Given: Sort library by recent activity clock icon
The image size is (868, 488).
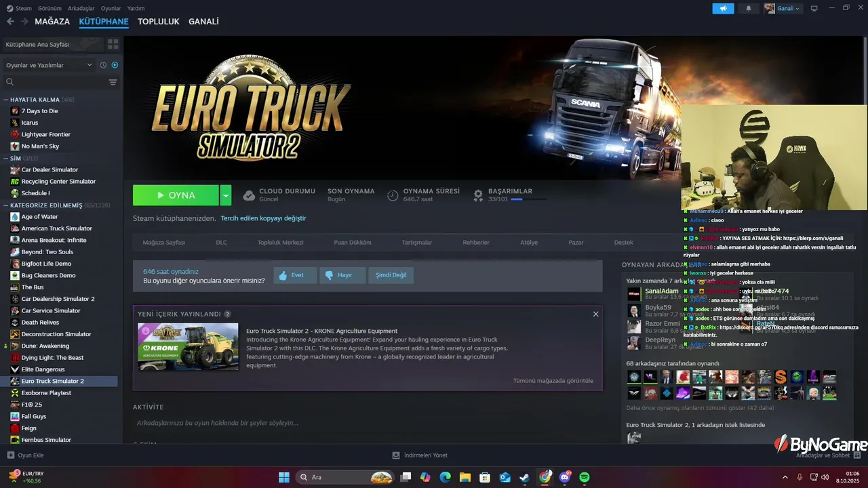Looking at the screenshot, I should (103, 65).
